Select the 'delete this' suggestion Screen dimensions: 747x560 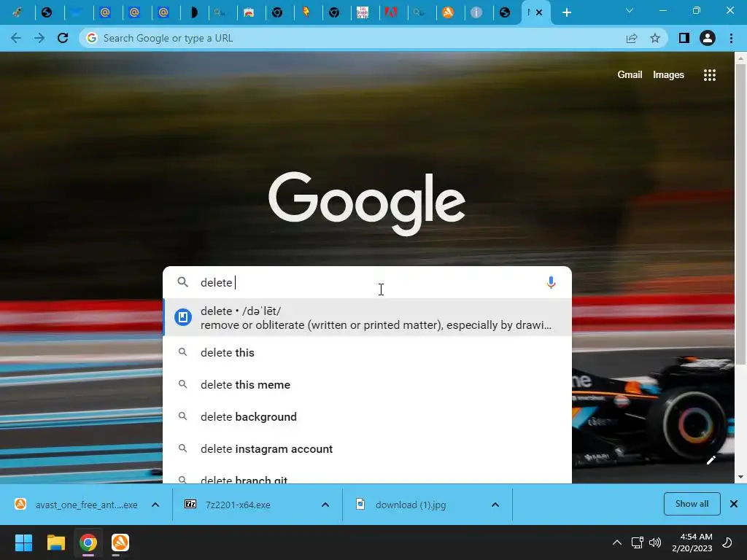coord(368,353)
